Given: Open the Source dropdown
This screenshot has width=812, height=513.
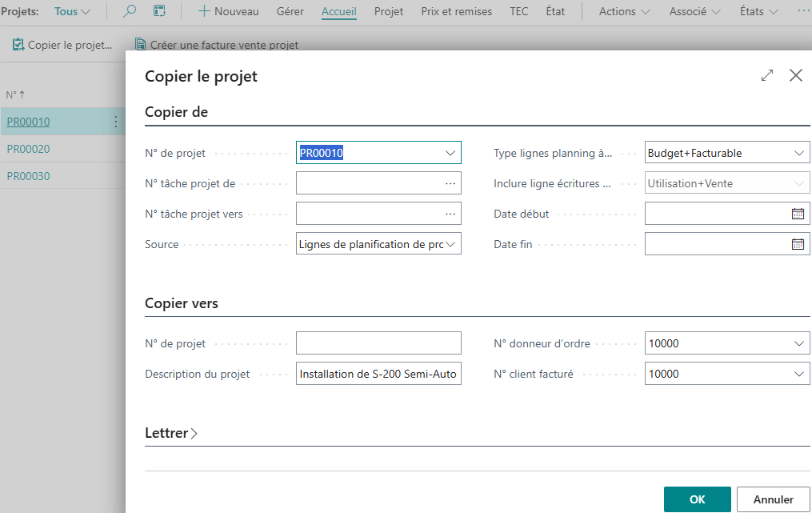Looking at the screenshot, I should tap(450, 244).
